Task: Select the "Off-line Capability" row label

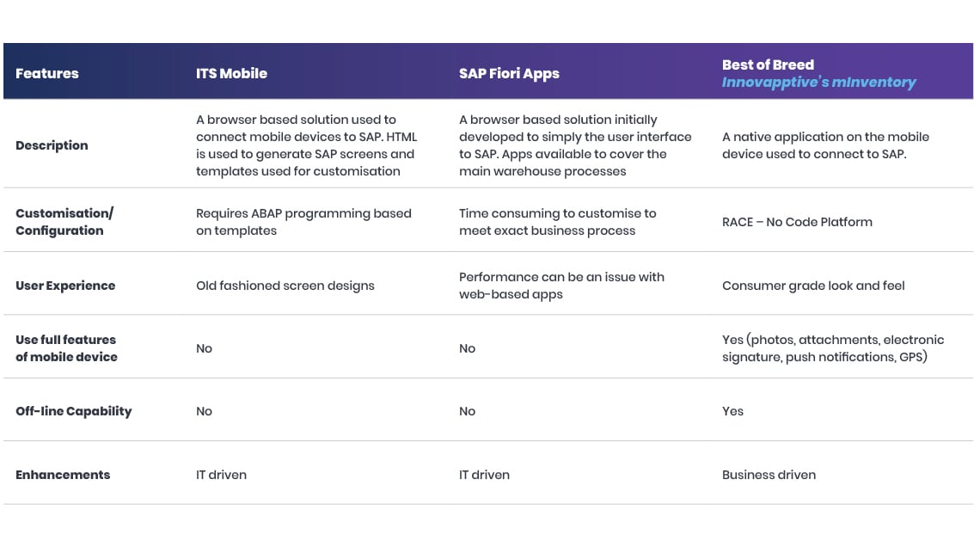Action: (x=74, y=411)
